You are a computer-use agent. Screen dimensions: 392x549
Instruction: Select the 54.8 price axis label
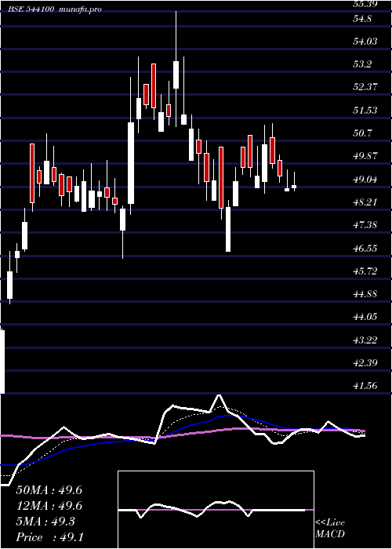click(x=362, y=19)
